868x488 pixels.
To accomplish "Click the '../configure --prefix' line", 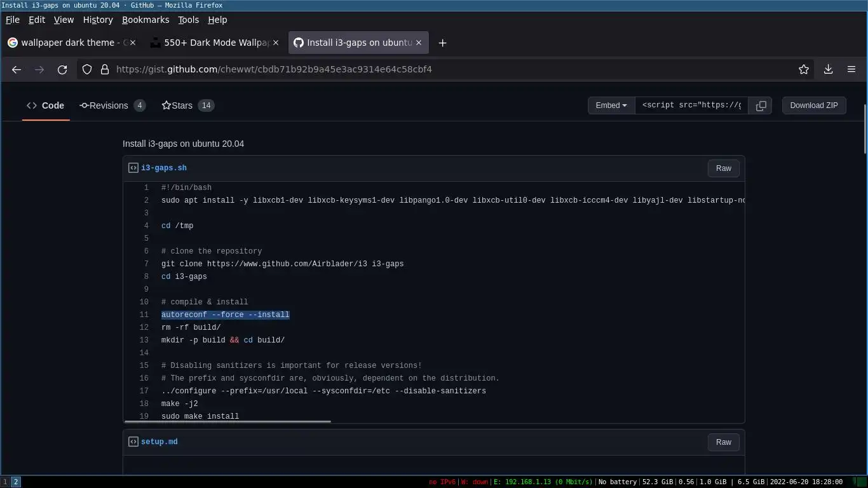I will pos(323,391).
